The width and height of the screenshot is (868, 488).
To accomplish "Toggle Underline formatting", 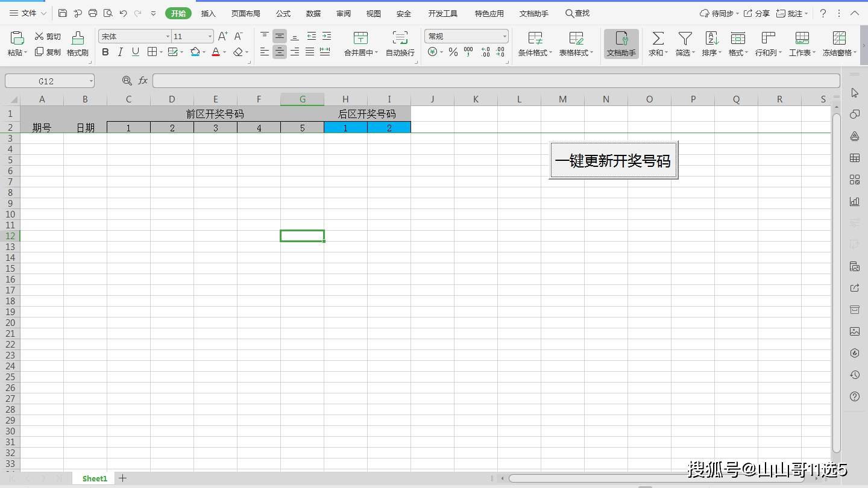I will pos(135,52).
